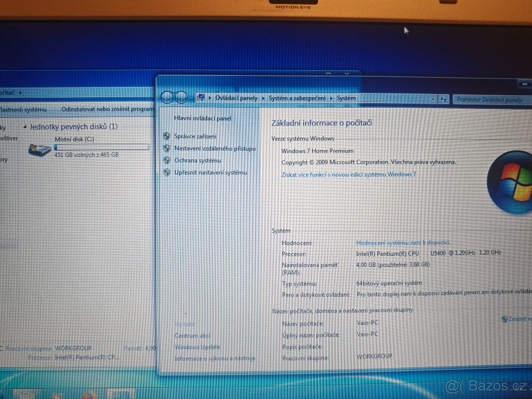The image size is (532, 399).
Task: Click Odinstalovat nebo změnit program in Computer window
Action: (x=108, y=109)
